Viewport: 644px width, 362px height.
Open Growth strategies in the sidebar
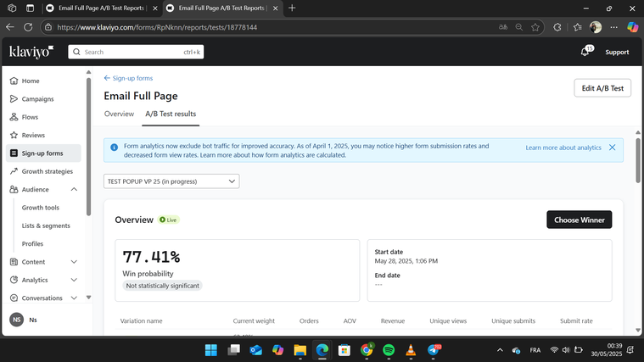click(47, 171)
